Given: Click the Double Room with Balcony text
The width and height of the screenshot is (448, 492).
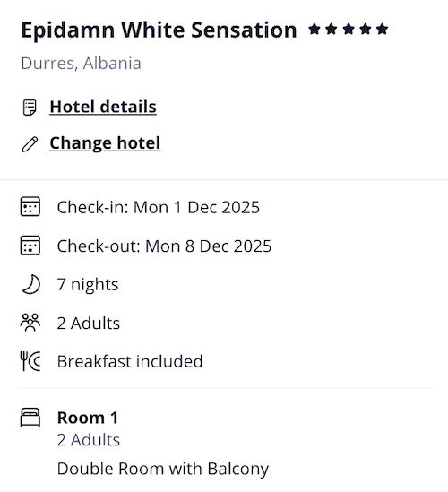Looking at the screenshot, I should click(163, 469).
